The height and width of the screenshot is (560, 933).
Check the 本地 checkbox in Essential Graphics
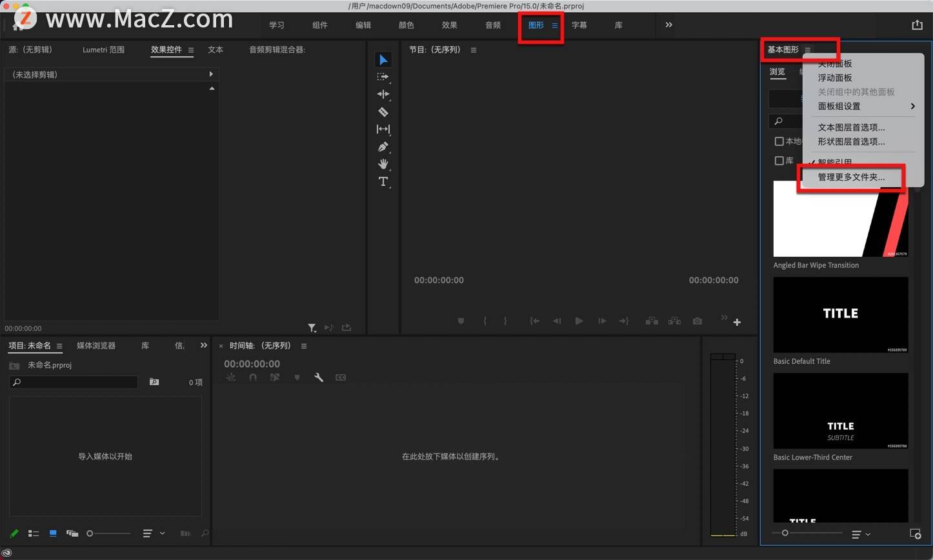click(779, 141)
